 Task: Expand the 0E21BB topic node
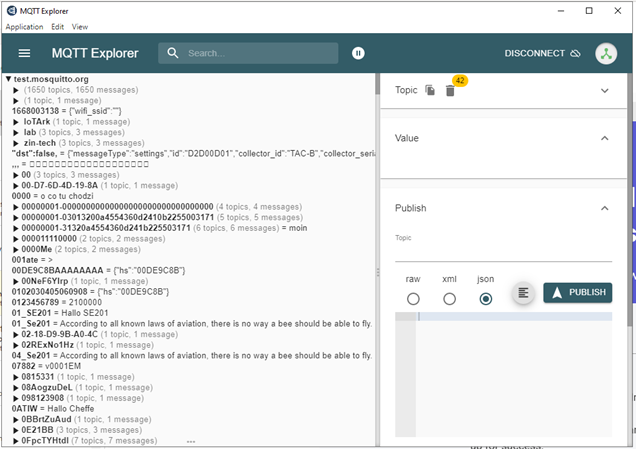tap(16, 430)
